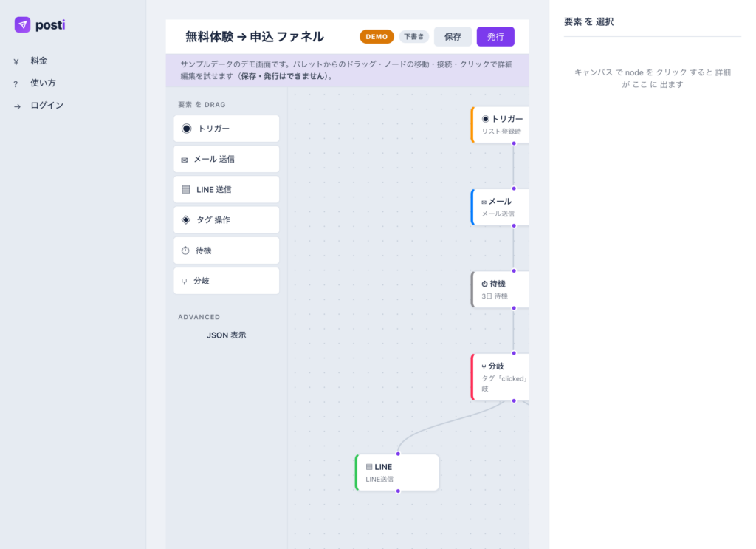The height and width of the screenshot is (549, 756).
Task: Click the branch fork icon in palette
Action: click(x=184, y=282)
